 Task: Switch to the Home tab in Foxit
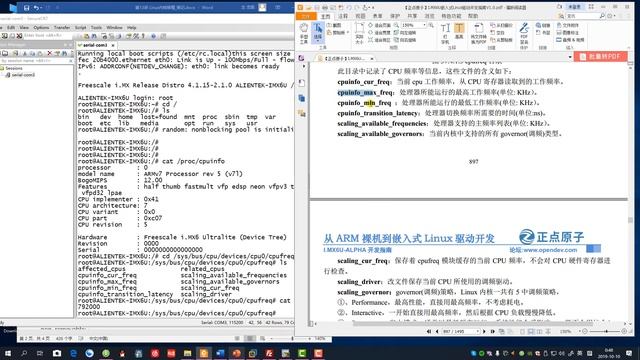(x=325, y=16)
